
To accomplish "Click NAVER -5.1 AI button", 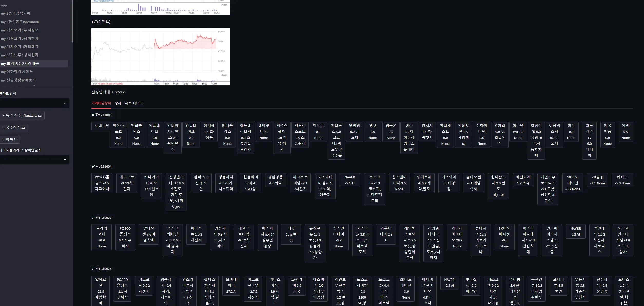I will [350, 180].
